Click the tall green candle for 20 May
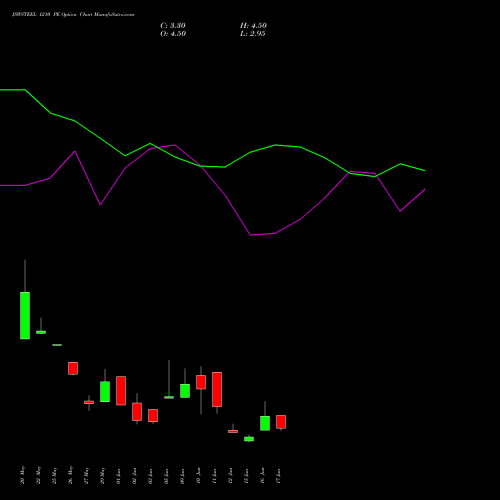 (x=25, y=315)
